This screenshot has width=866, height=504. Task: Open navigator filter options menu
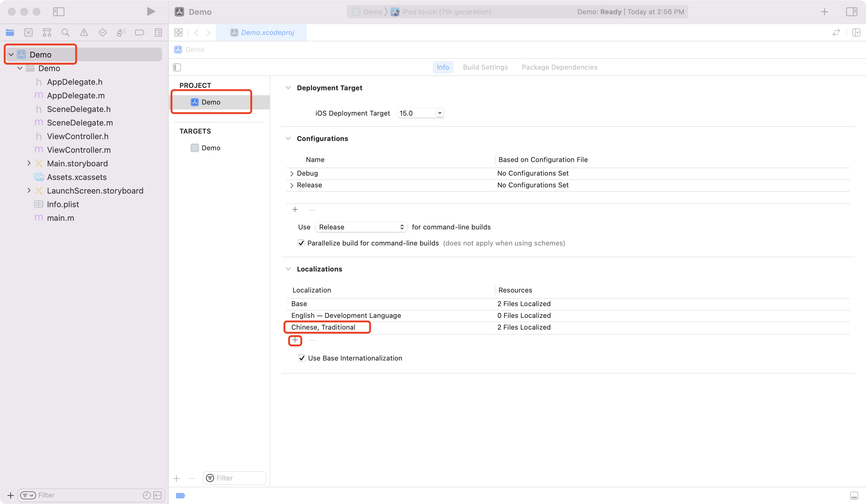pos(28,495)
